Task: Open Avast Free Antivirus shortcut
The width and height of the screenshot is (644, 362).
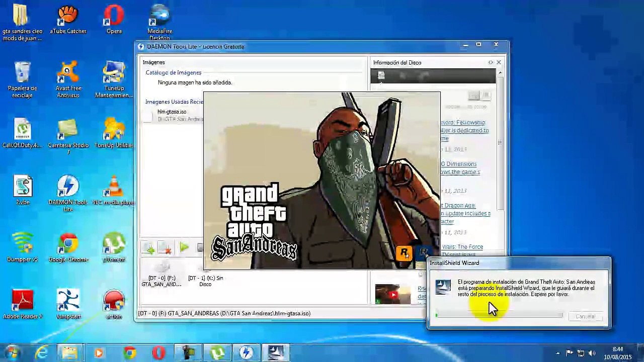Action: [x=68, y=79]
